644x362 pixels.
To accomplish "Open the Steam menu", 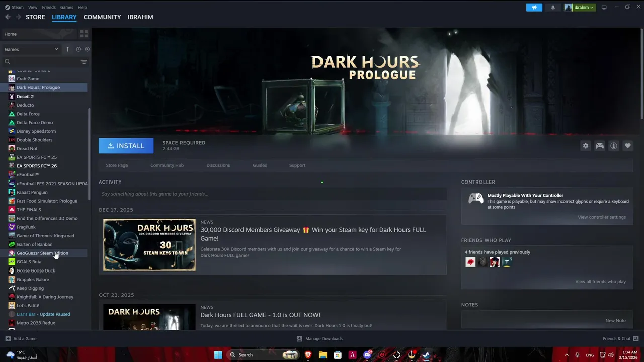I will click(15, 7).
